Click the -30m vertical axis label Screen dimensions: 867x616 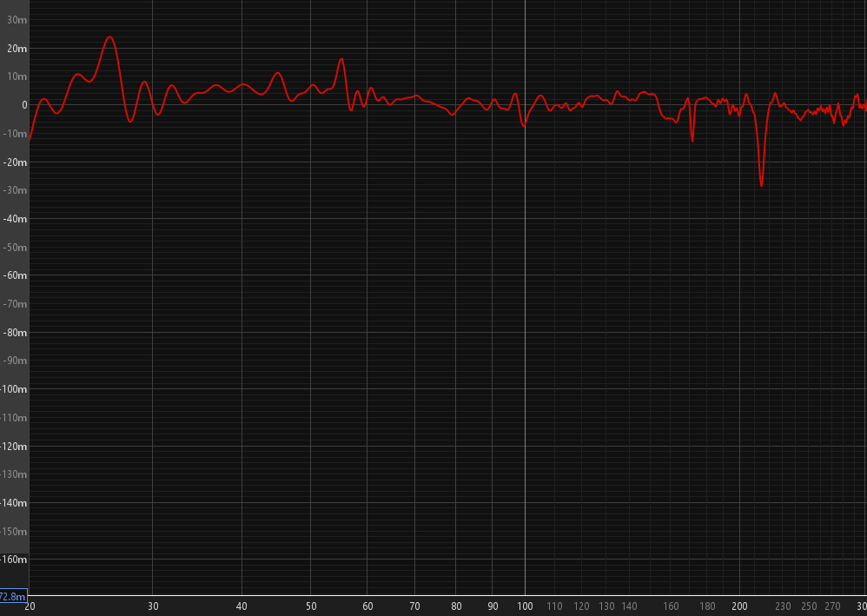click(x=15, y=191)
